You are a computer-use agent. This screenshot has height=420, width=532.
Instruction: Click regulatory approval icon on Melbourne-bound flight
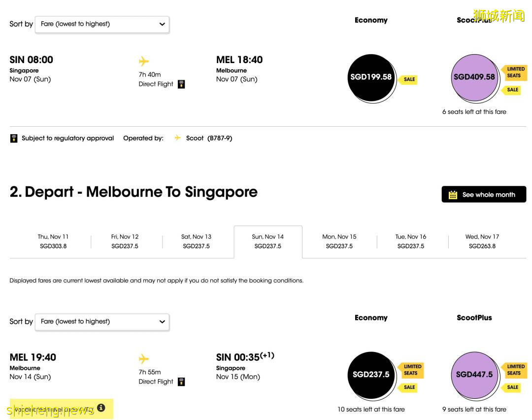[x=181, y=84]
